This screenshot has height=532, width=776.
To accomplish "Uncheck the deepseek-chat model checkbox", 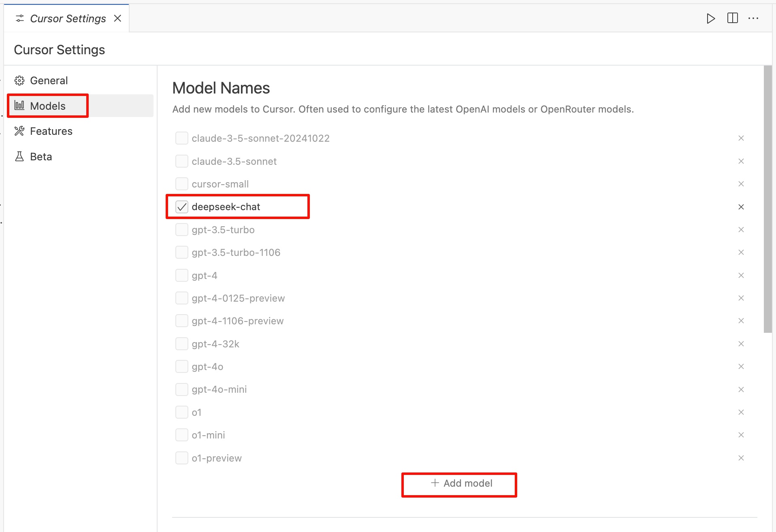I will tap(182, 207).
